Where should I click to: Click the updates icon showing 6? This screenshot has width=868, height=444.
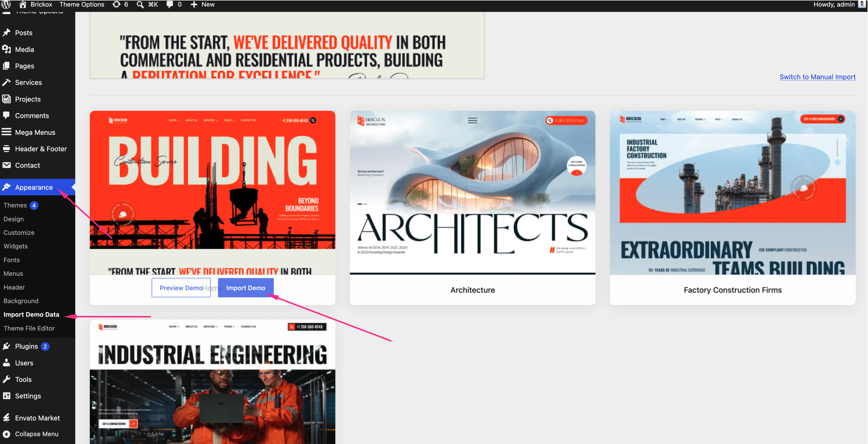[x=116, y=4]
